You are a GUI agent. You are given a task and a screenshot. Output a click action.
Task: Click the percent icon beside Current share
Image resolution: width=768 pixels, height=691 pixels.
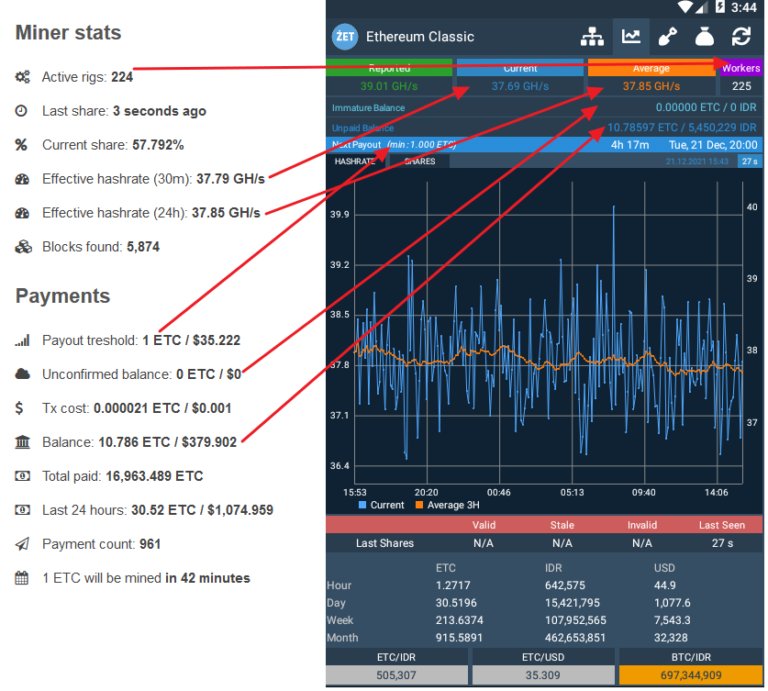click(x=21, y=145)
